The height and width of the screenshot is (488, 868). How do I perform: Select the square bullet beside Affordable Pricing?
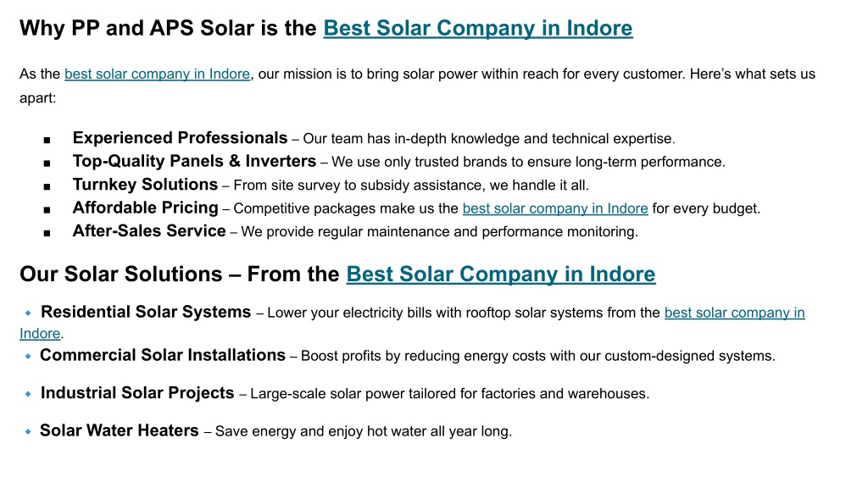pos(47,210)
